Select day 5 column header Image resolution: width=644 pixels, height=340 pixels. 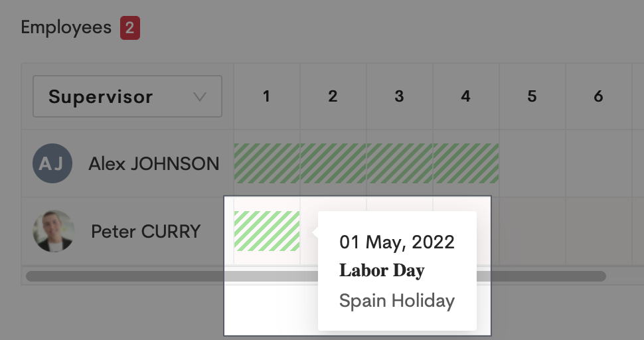532,97
